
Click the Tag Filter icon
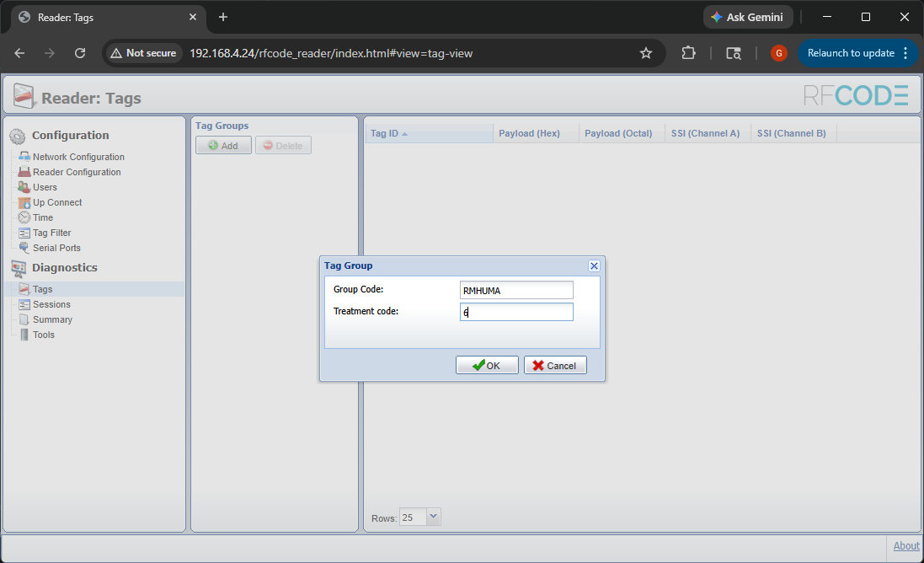[x=24, y=233]
